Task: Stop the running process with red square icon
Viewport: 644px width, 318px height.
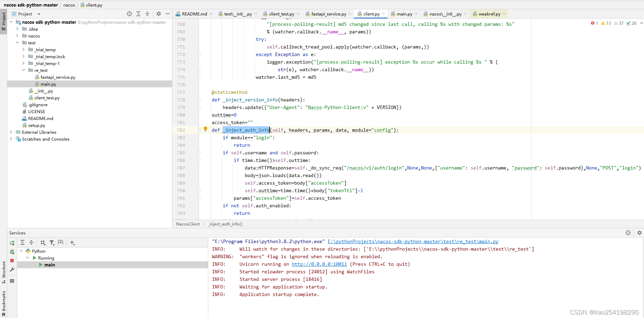Action: [x=12, y=261]
